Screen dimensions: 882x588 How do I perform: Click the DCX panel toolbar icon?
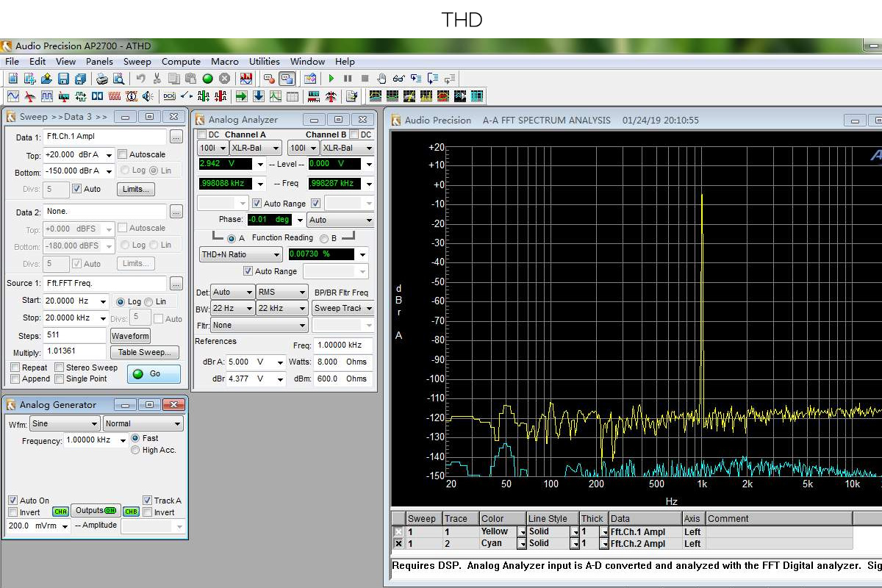[169, 96]
